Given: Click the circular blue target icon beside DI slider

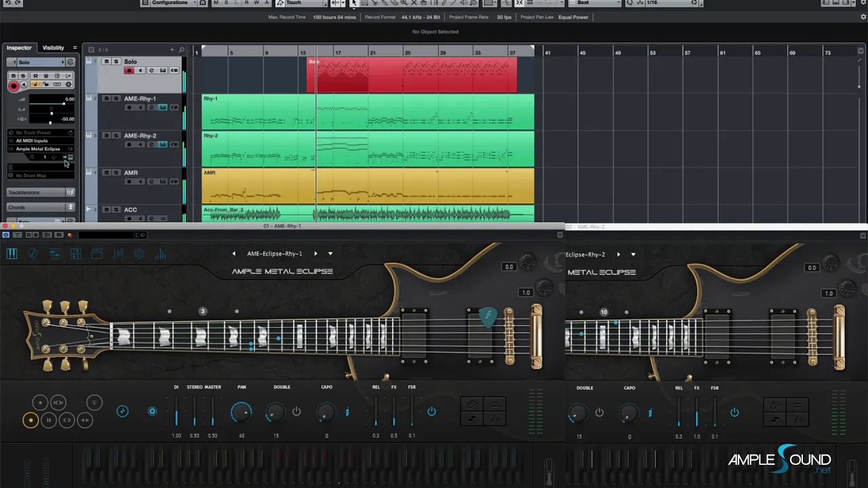Looking at the screenshot, I should tap(152, 411).
